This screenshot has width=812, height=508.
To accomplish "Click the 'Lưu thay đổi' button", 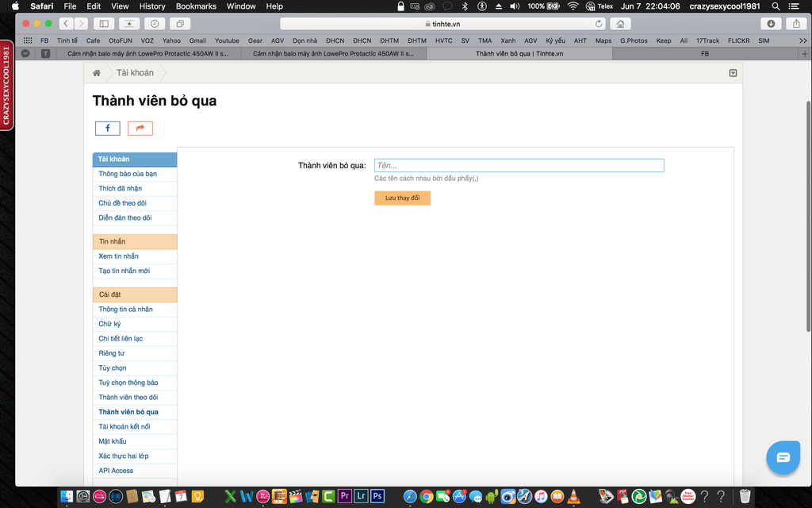I will (x=402, y=198).
